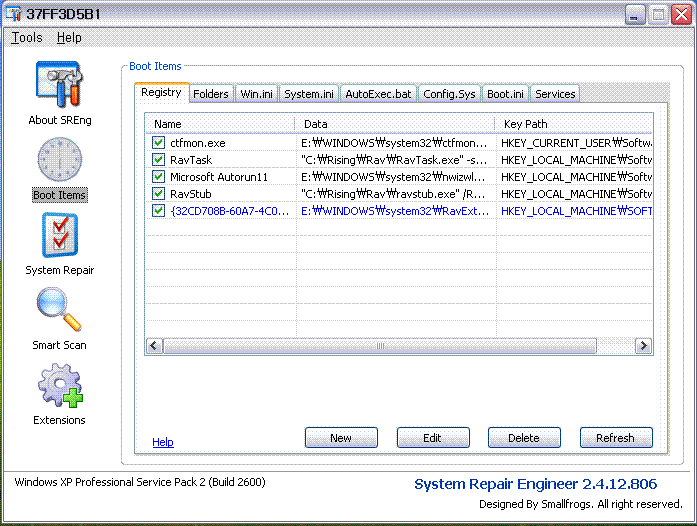Open the blue Help link
This screenshot has height=526, width=697.
click(x=163, y=442)
